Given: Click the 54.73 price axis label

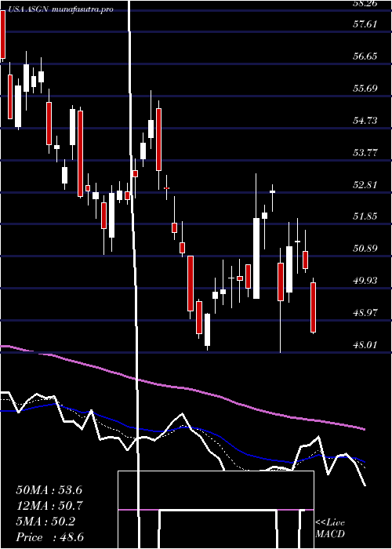Looking at the screenshot, I should tap(365, 121).
